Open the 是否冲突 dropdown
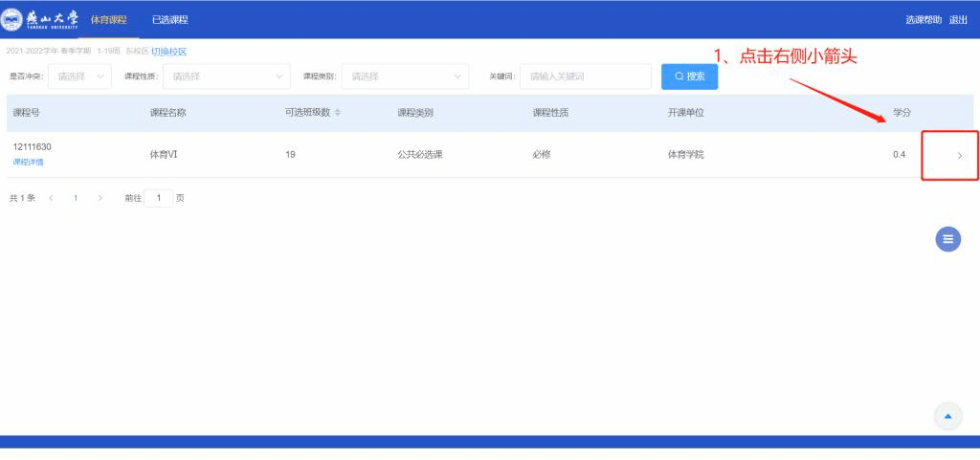Screen dimensions: 980x460 [80, 77]
